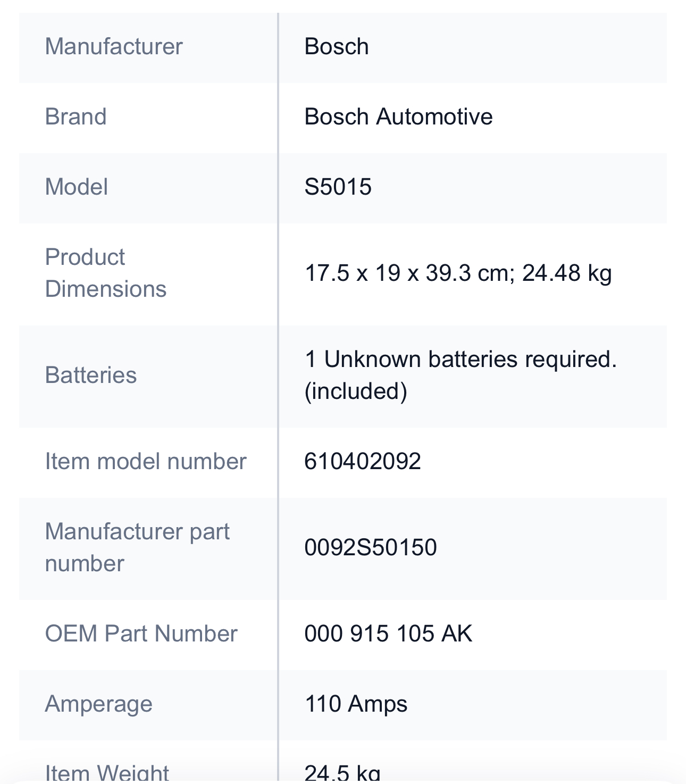This screenshot has width=686, height=784.
Task: Select the Unknown batteries required text
Action: [x=460, y=360]
